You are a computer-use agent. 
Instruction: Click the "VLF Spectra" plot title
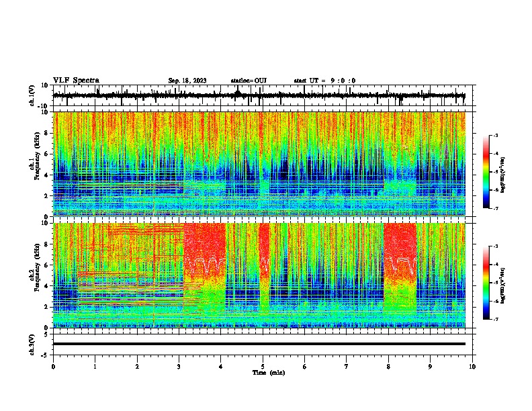click(76, 80)
